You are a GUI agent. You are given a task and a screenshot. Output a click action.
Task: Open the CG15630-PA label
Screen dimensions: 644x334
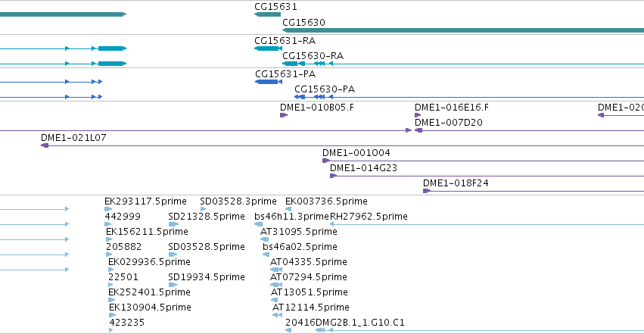[x=325, y=89]
